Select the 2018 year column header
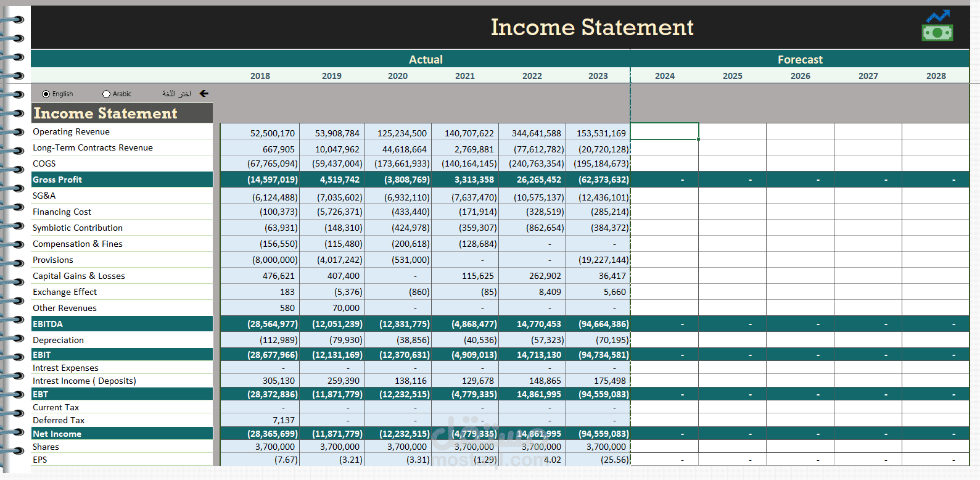 (260, 76)
